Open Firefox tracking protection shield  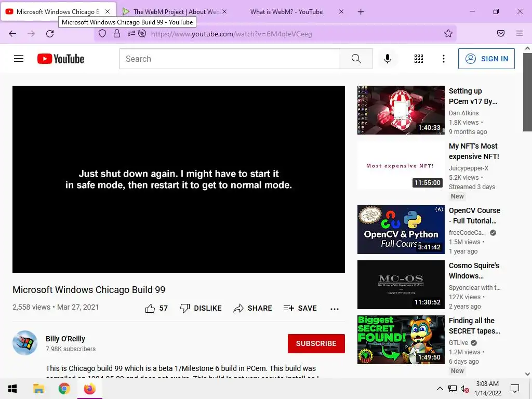click(102, 33)
